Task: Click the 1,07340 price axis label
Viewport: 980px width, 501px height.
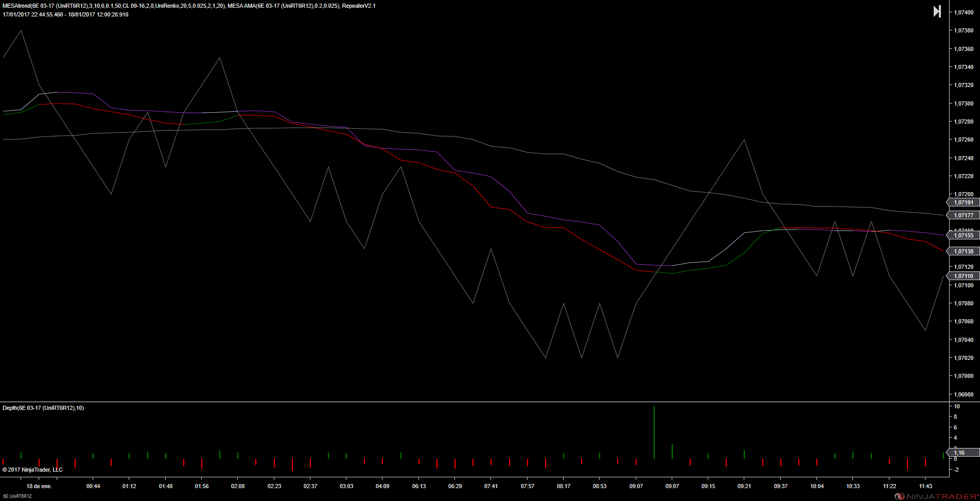Action: 964,67
